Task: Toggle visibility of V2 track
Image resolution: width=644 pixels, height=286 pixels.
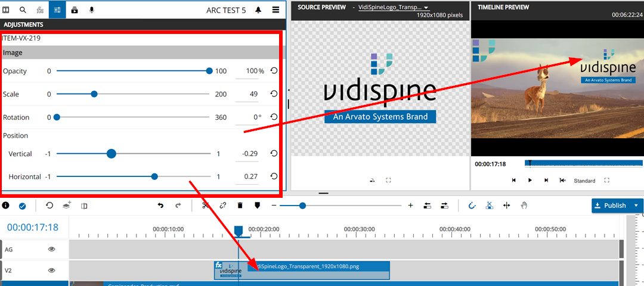Action: [x=52, y=271]
